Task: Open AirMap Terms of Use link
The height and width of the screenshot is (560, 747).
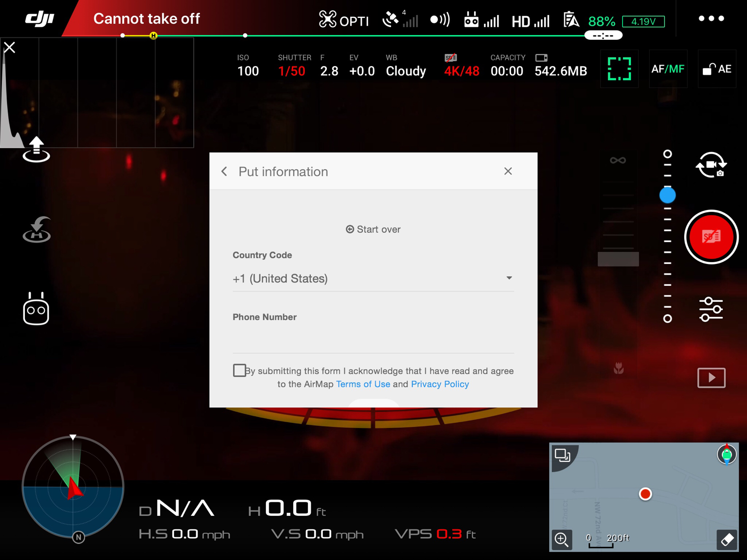Action: [363, 384]
